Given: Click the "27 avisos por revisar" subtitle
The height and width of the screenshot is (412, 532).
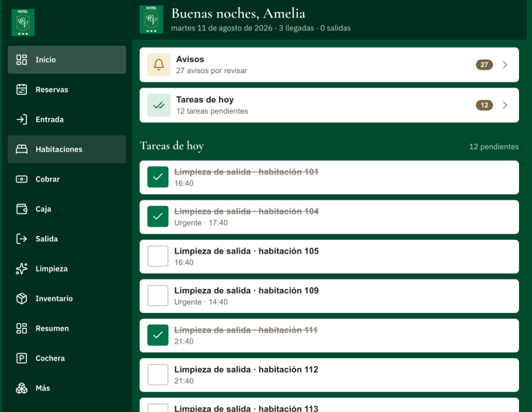Looking at the screenshot, I should coord(211,71).
